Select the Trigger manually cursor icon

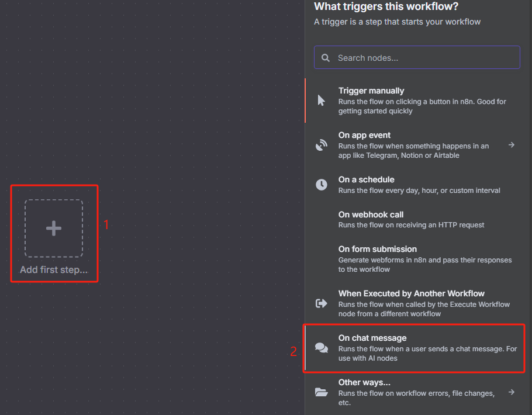coord(321,101)
